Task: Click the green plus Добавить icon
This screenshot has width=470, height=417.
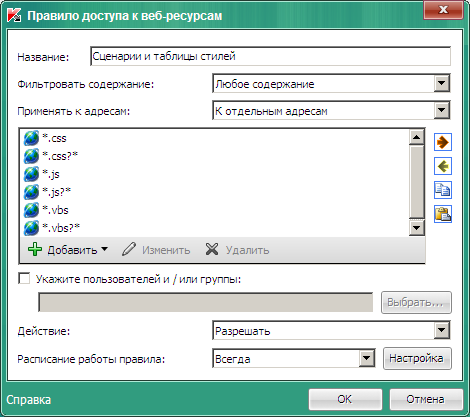Action: coord(35,249)
